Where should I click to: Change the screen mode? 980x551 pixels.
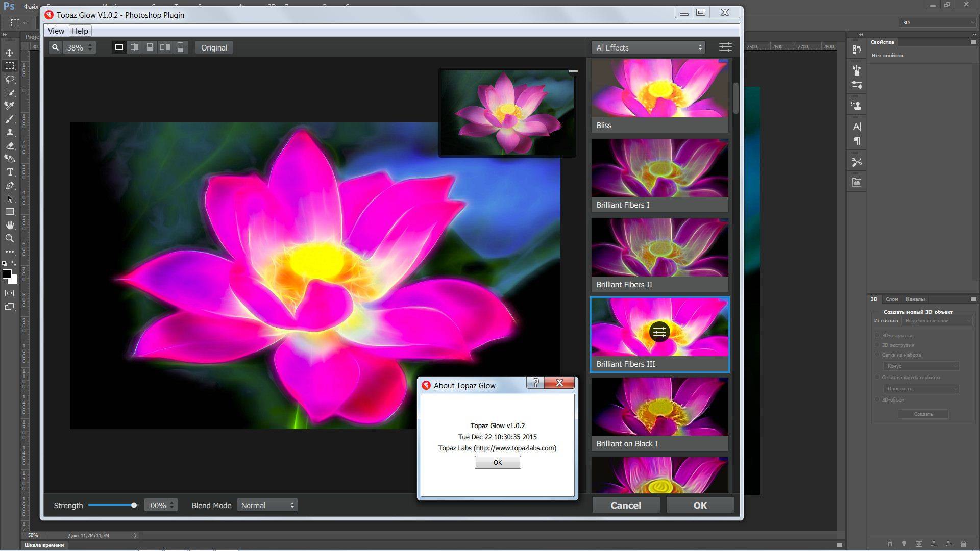click(x=10, y=307)
